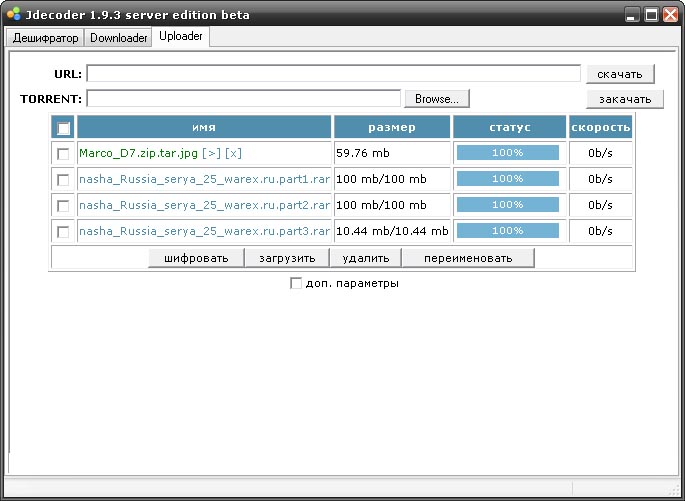Switch to the Дешифратор tab
This screenshot has height=501, width=685.
pos(44,38)
